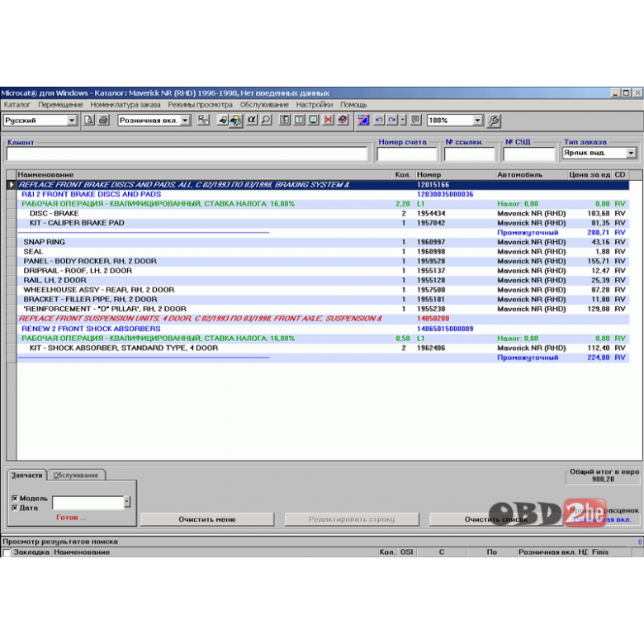The height and width of the screenshot is (644, 644).
Task: Select the KIT - SHOCK ABSORBER, STANDARD TYPE row
Action: (323, 348)
